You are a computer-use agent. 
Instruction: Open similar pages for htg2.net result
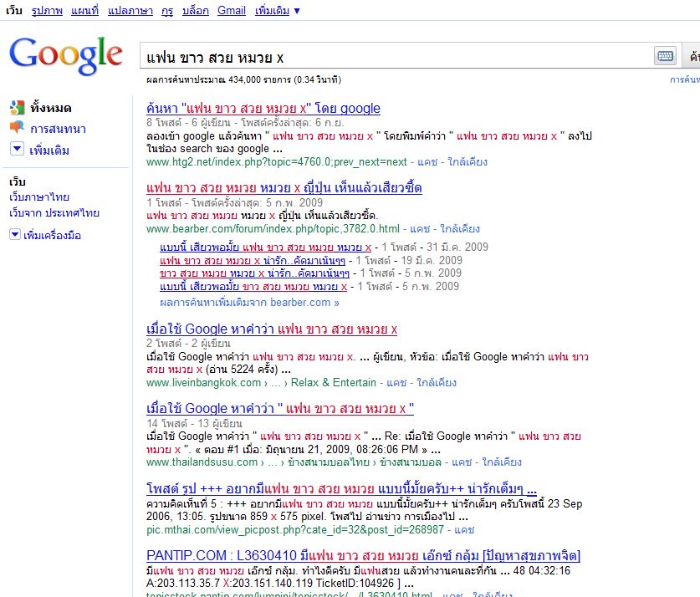(468, 162)
